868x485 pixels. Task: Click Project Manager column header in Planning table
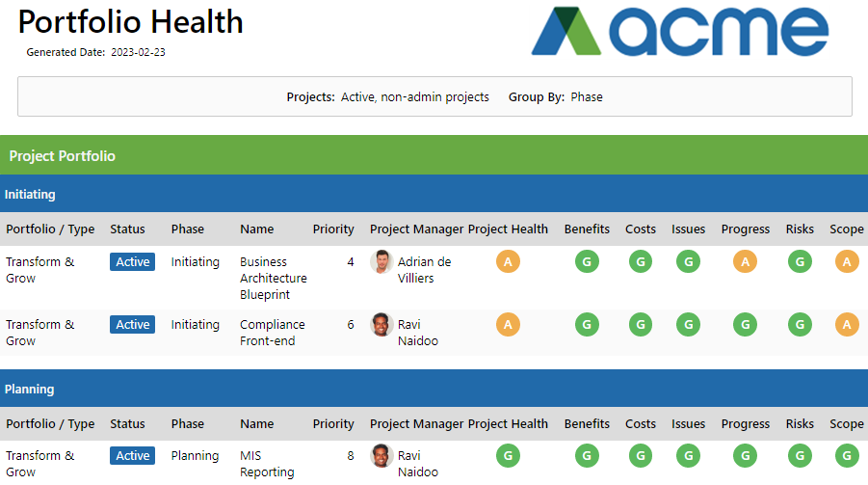click(x=416, y=424)
